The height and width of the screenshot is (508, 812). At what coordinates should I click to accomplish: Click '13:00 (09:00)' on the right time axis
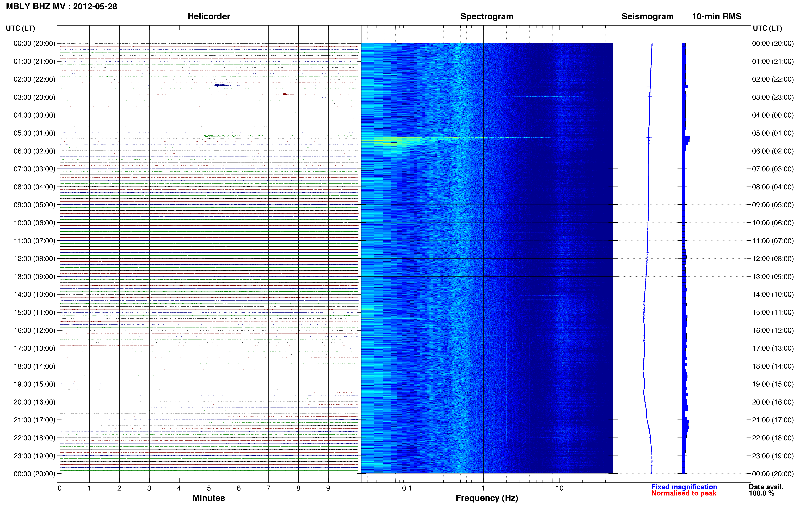tap(773, 277)
